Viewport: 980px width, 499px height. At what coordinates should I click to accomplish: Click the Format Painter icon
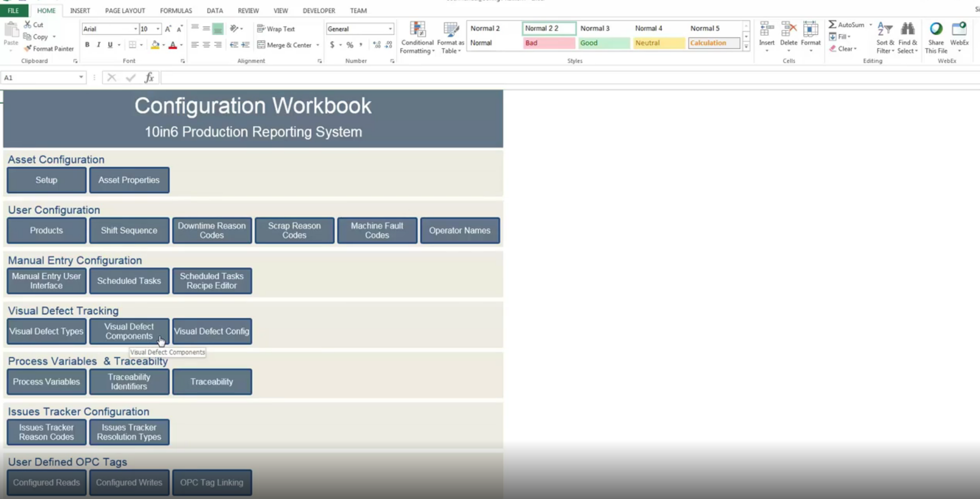click(x=29, y=49)
